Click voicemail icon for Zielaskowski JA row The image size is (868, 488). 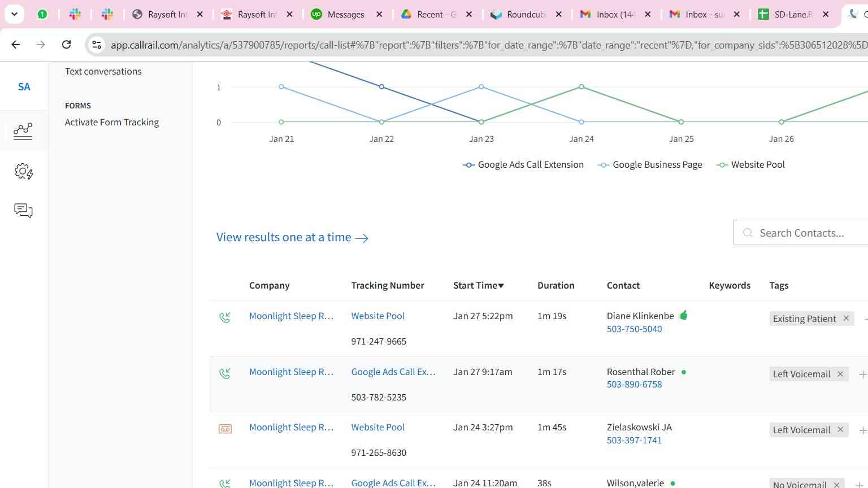[x=225, y=429]
